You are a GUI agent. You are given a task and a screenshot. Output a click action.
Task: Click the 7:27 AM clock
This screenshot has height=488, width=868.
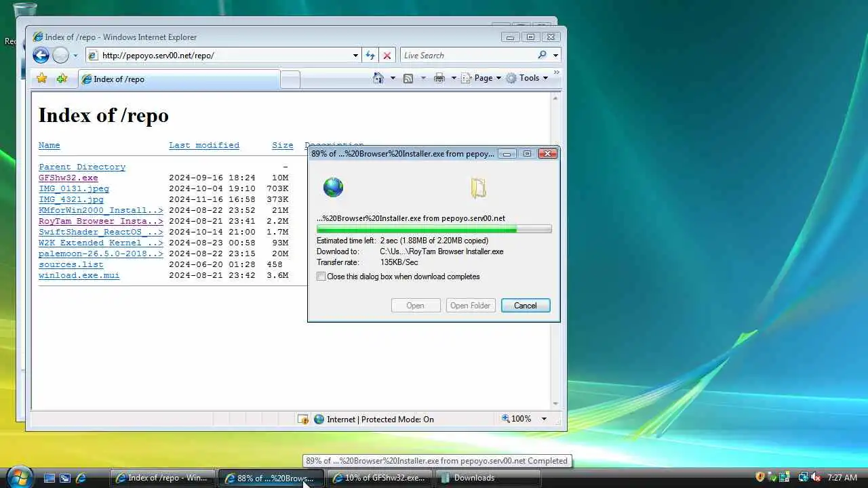tap(842, 478)
